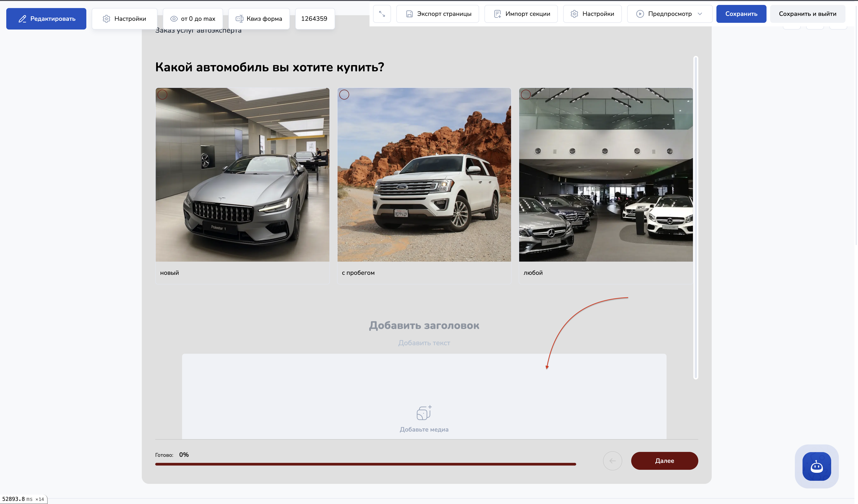858x504 pixels.
Task: Click the новый label
Action: (170, 273)
